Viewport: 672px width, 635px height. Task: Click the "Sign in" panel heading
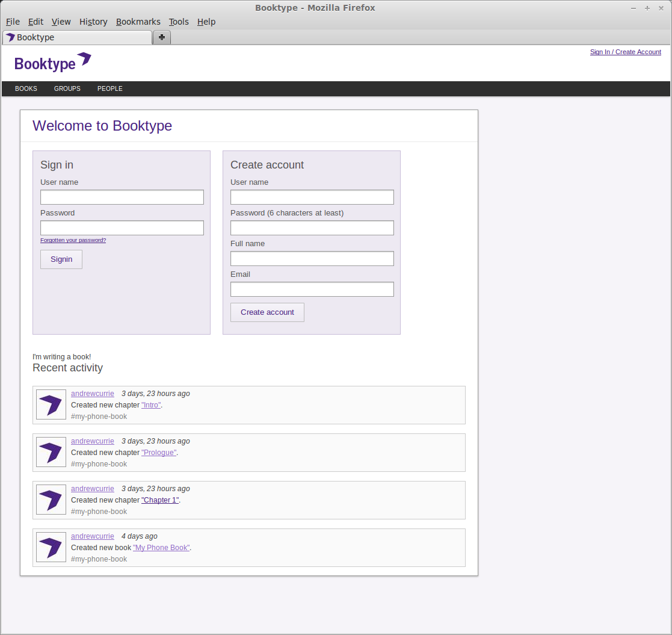pyautogui.click(x=57, y=165)
